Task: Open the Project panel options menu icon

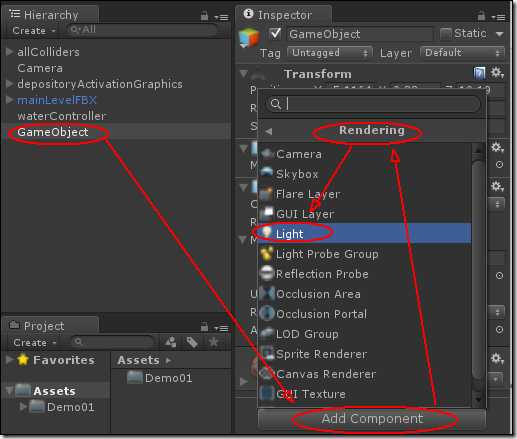Action: (221, 328)
